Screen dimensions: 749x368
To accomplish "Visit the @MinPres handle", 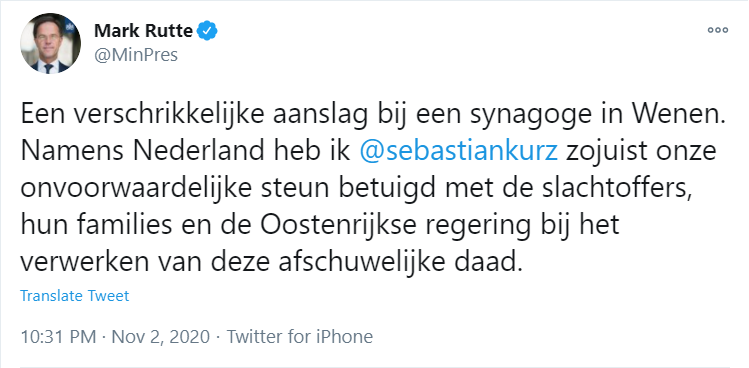I will [136, 55].
